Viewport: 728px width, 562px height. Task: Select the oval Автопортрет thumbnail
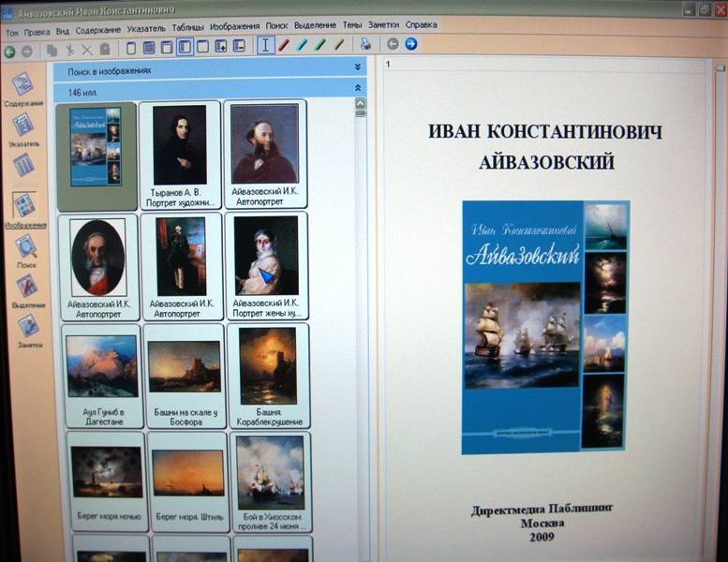click(x=98, y=267)
